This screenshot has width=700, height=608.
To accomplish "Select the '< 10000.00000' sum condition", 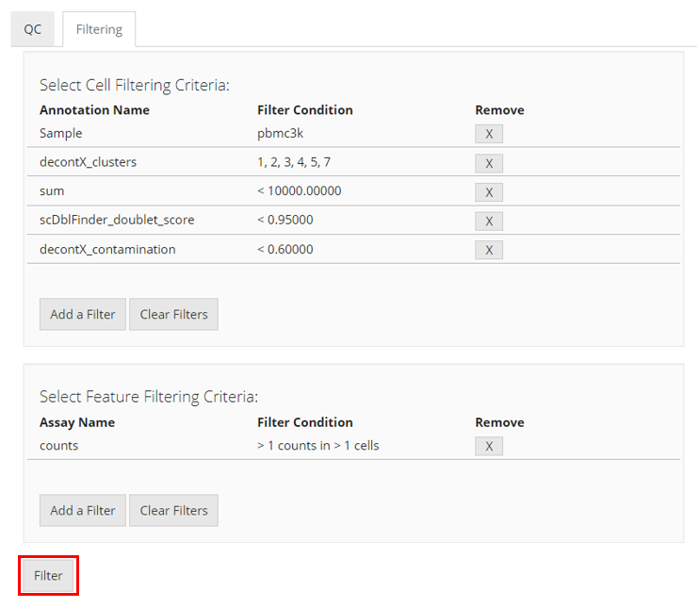I will point(299,191).
